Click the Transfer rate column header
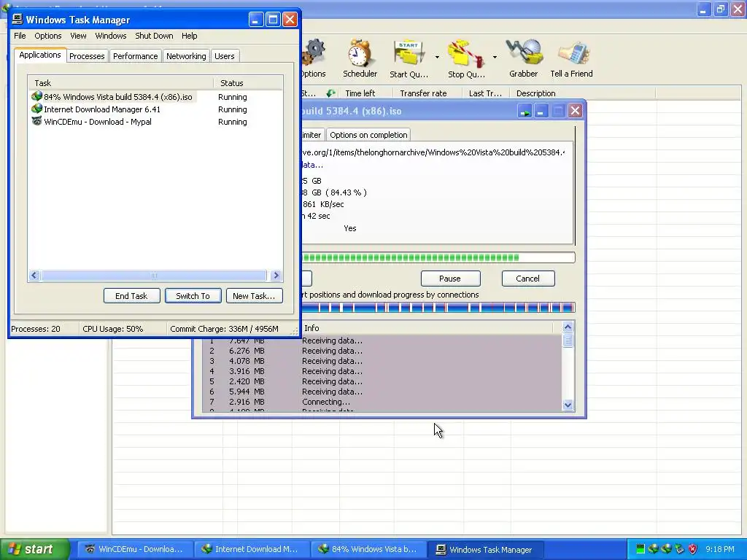 [427, 93]
